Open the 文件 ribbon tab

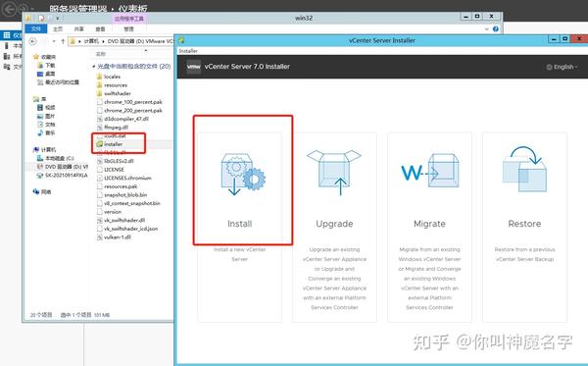pyautogui.click(x=36, y=28)
